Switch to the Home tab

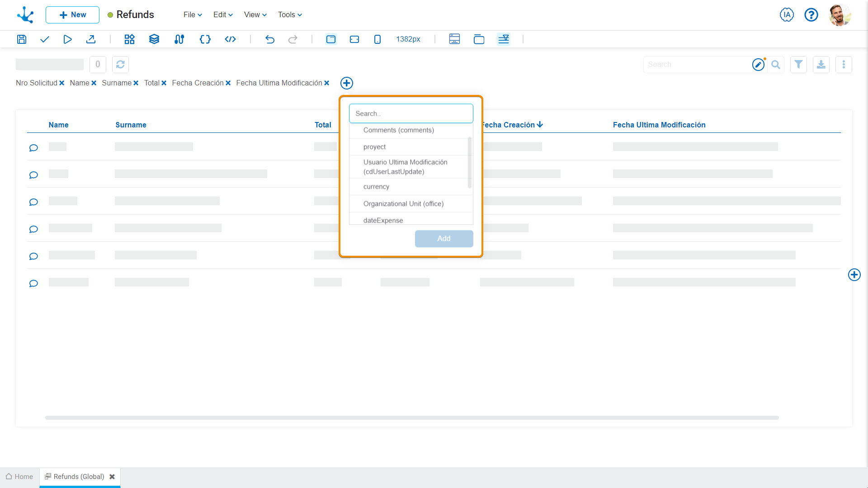pos(19,477)
